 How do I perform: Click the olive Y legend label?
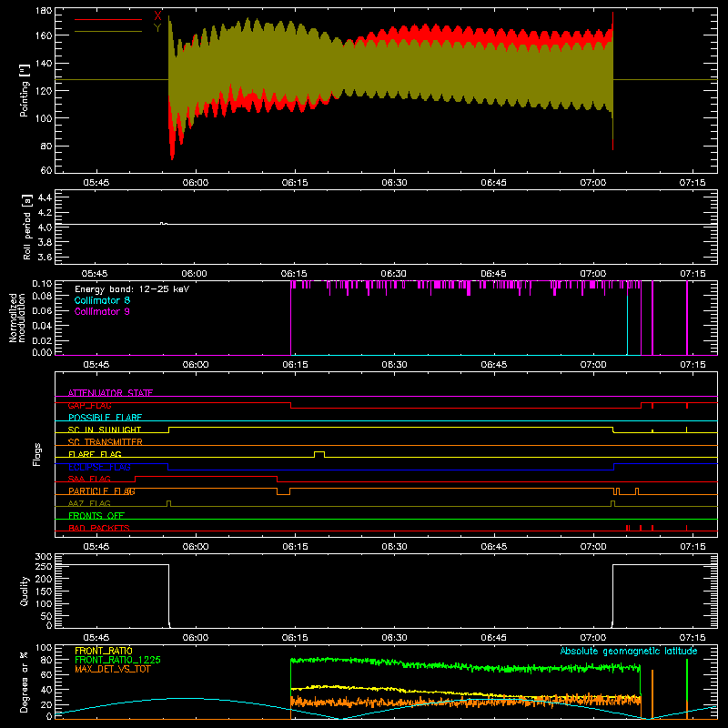tap(157, 28)
